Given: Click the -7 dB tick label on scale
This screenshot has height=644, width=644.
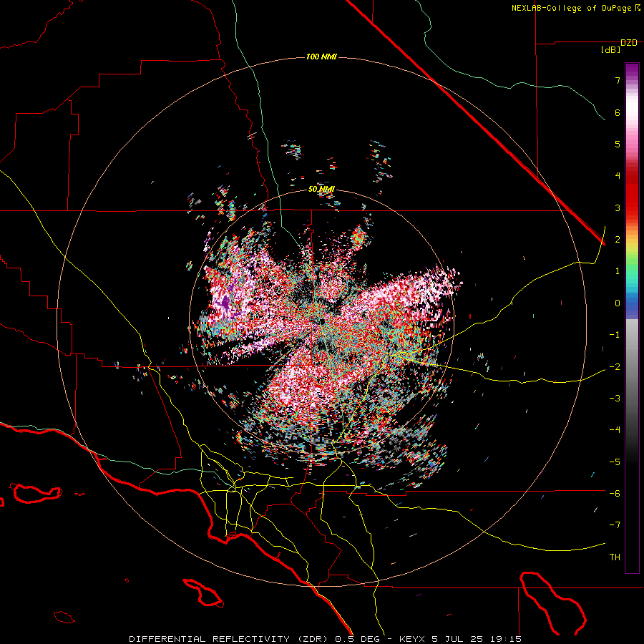Looking at the screenshot, I should click(x=615, y=525).
